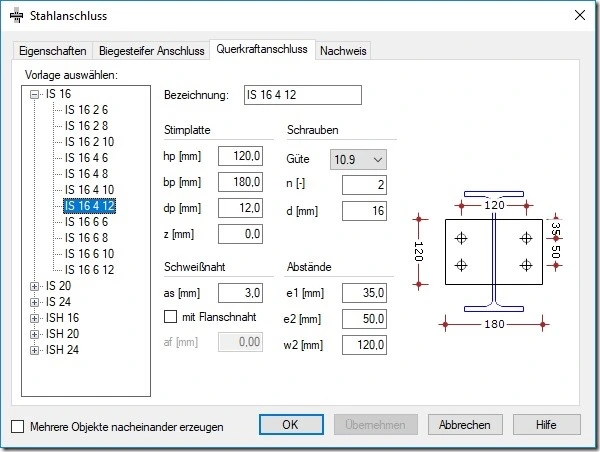The height and width of the screenshot is (452, 600).
Task: Select the IS 24 tree item
Action: click(59, 302)
